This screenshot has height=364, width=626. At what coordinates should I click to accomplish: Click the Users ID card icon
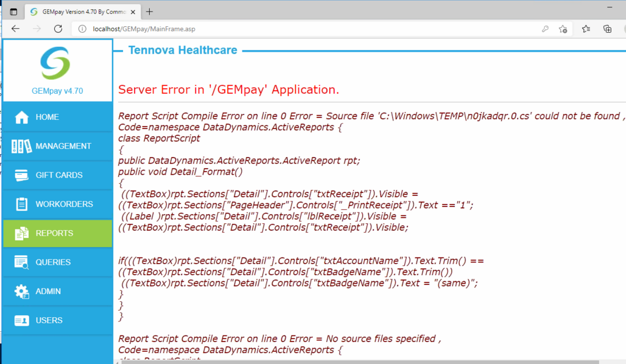[21, 321]
